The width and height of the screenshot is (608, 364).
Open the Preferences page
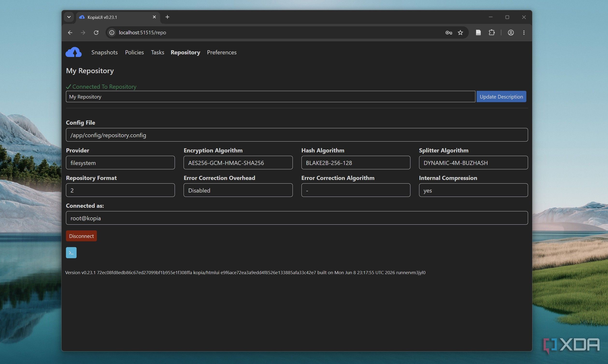click(x=222, y=52)
